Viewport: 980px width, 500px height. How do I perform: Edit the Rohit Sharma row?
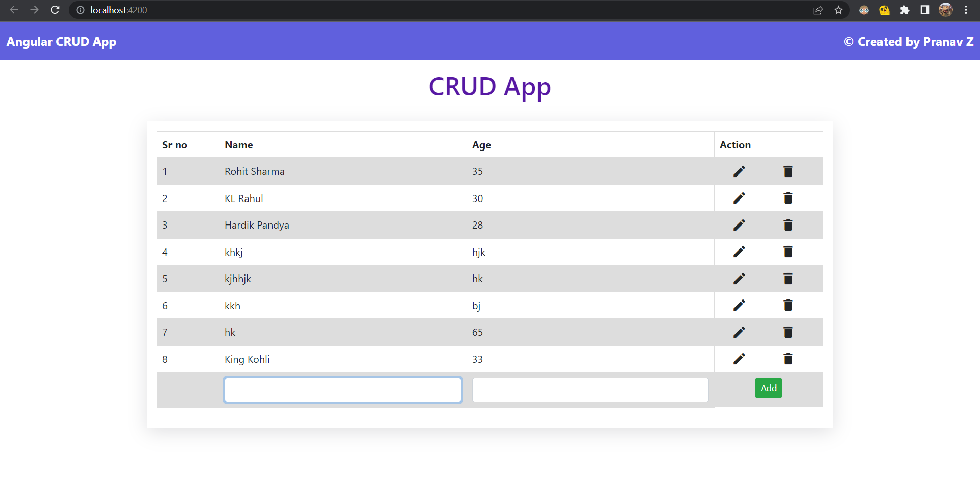(x=739, y=171)
